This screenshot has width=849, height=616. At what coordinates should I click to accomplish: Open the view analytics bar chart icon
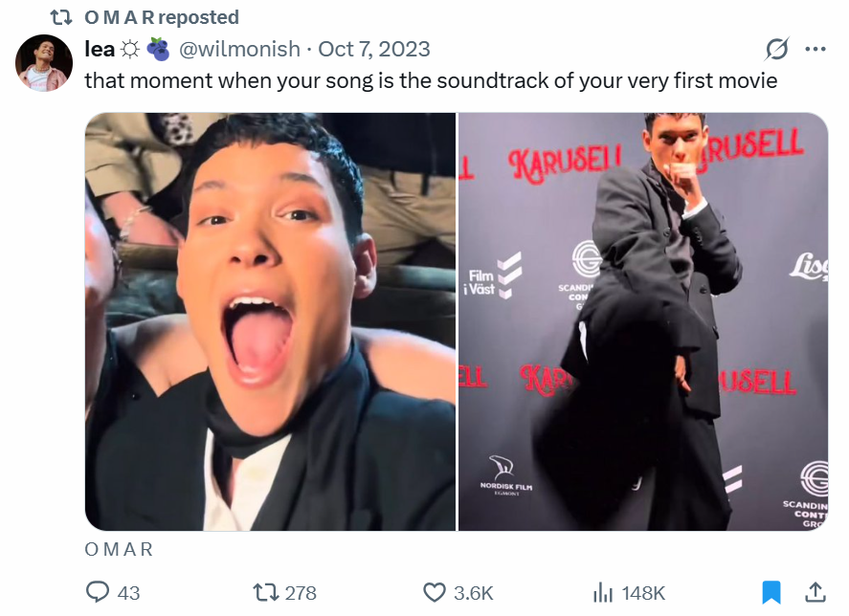603,592
